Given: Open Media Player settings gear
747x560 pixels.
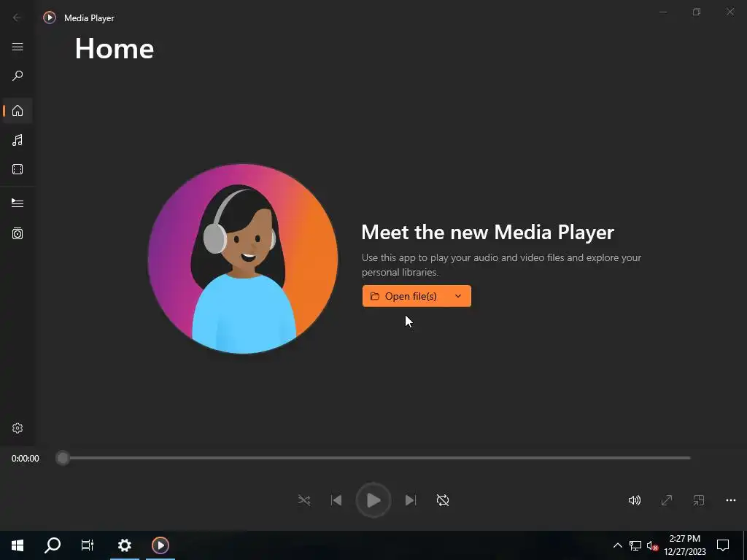Looking at the screenshot, I should [x=18, y=428].
